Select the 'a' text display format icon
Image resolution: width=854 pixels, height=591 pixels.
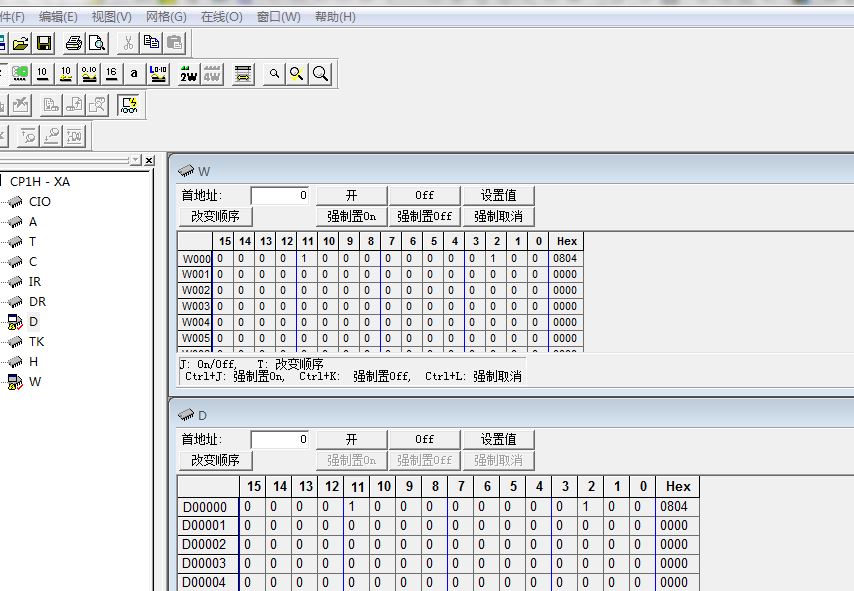point(134,73)
